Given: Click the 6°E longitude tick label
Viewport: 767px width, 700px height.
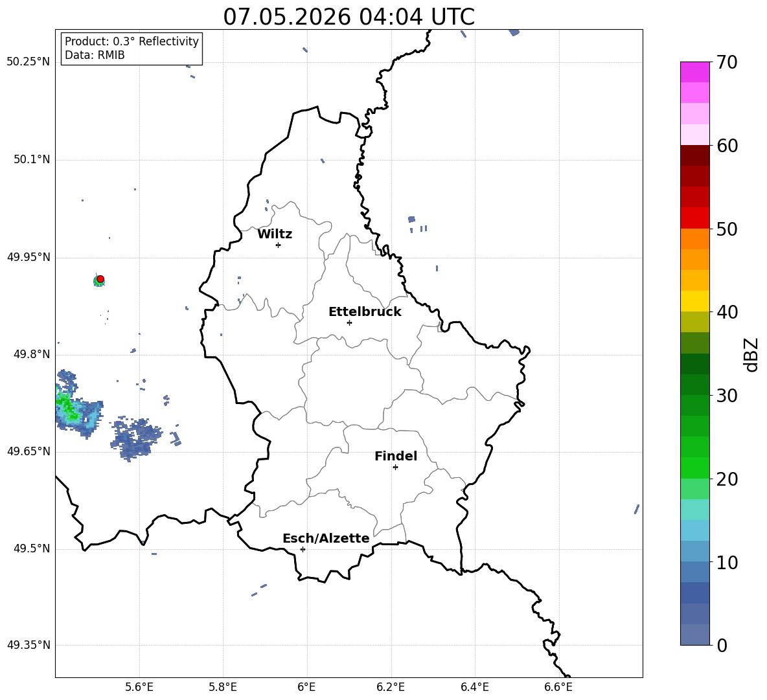Looking at the screenshot, I should (x=306, y=687).
